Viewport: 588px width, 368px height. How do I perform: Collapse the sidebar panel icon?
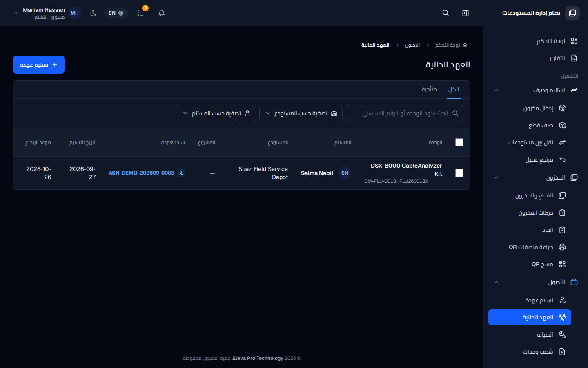[465, 13]
